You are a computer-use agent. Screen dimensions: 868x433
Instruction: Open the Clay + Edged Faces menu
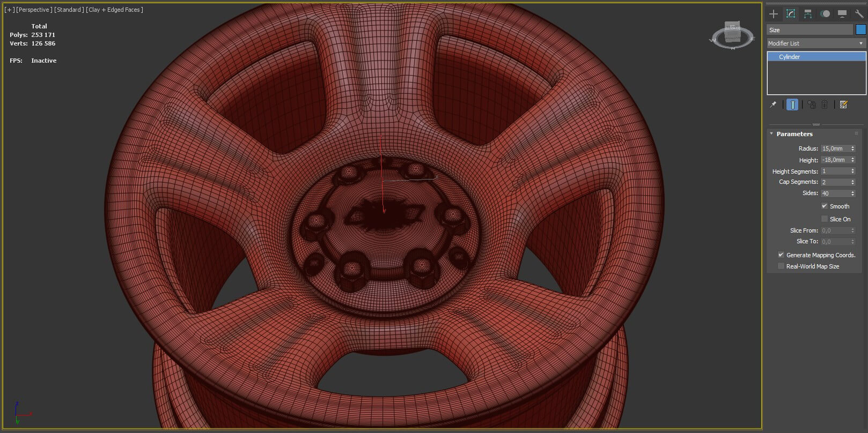114,10
